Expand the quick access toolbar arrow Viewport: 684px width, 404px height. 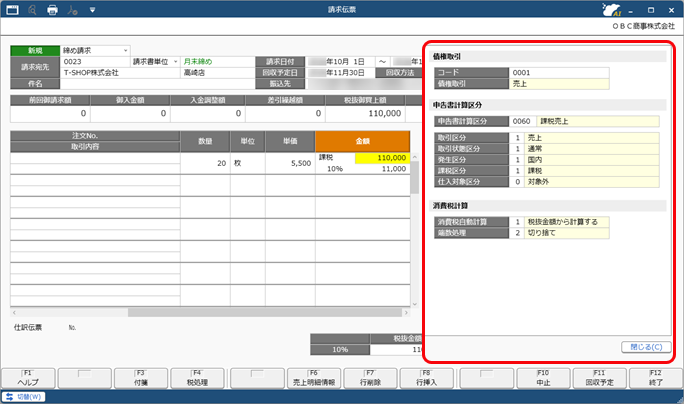click(x=92, y=10)
